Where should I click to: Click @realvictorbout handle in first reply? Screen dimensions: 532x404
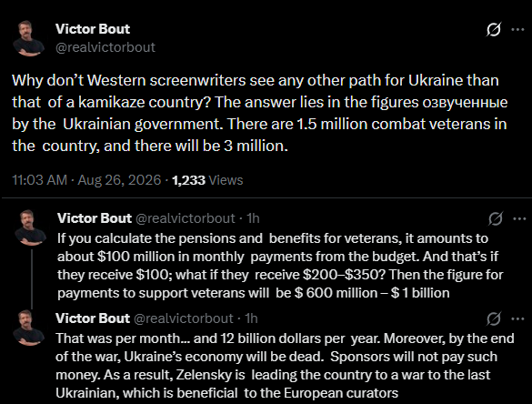click(x=186, y=218)
